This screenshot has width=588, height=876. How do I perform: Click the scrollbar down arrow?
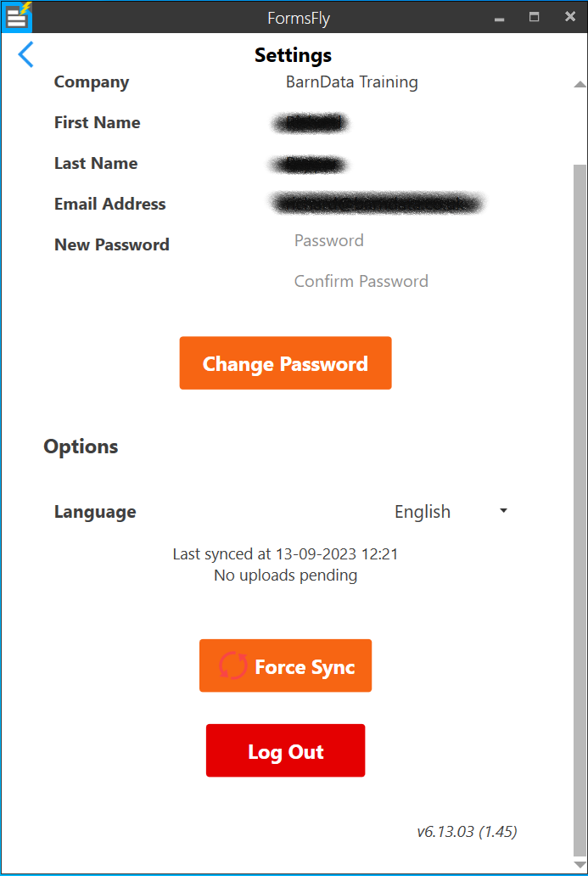580,864
